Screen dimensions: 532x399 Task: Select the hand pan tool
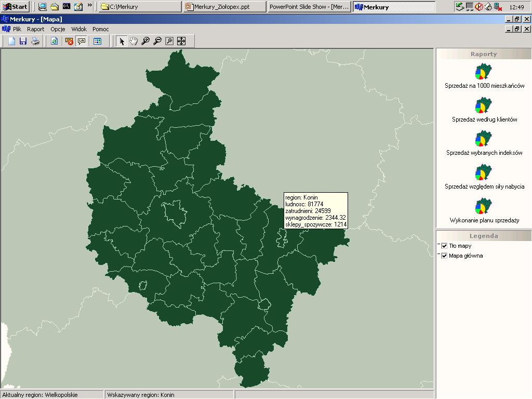[x=134, y=42]
